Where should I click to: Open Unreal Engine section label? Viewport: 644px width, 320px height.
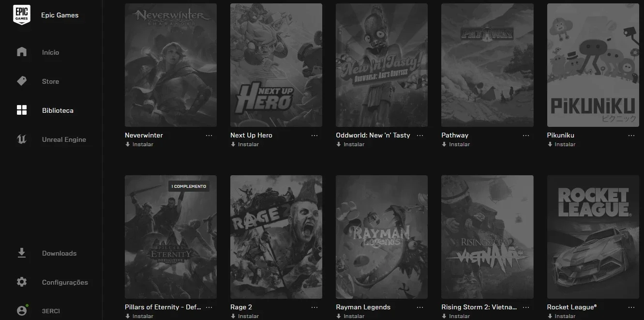pos(64,139)
